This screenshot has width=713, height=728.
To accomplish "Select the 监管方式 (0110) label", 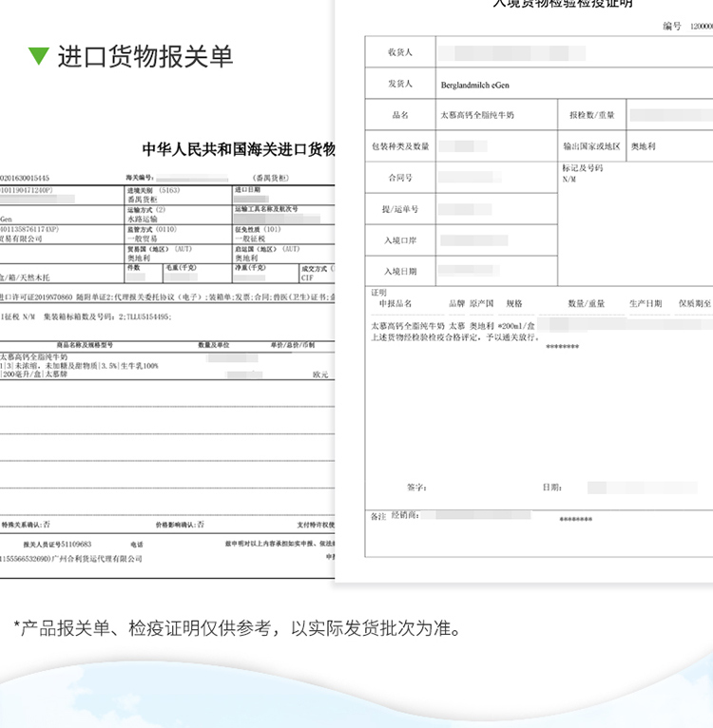I will (x=152, y=229).
